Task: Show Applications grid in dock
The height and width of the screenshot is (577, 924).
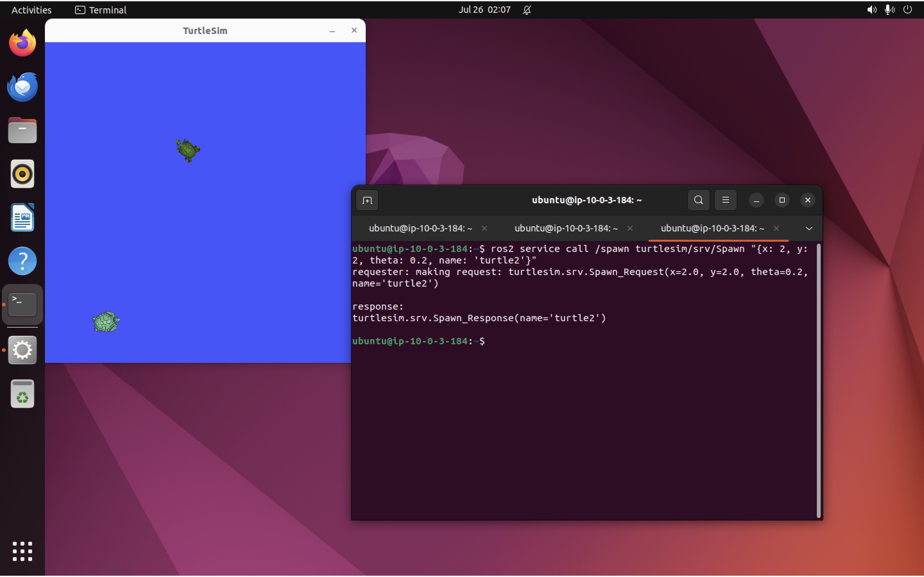Action: 22,551
